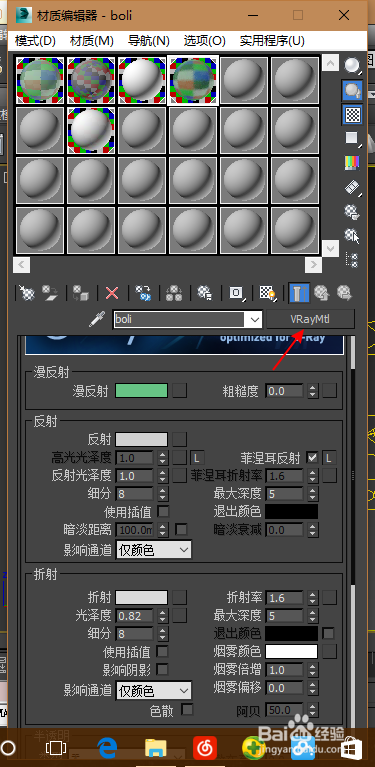
Task: Click Put Material to Scene icon
Action: click(x=50, y=293)
